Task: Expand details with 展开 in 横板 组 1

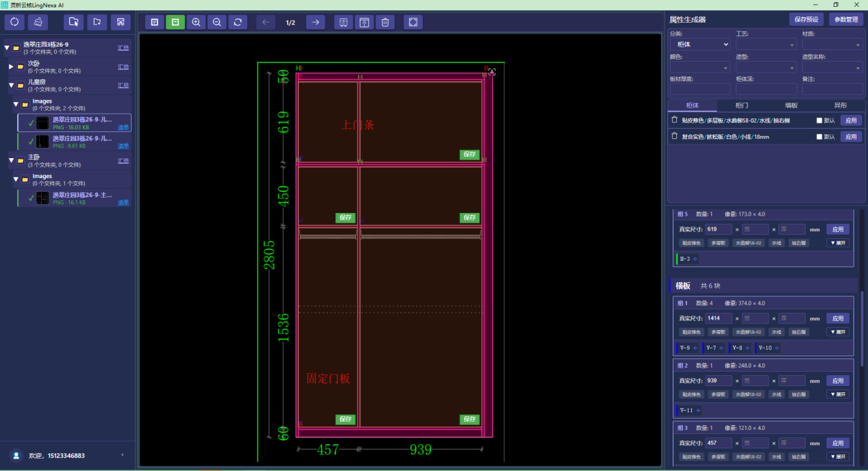Action: (838, 332)
